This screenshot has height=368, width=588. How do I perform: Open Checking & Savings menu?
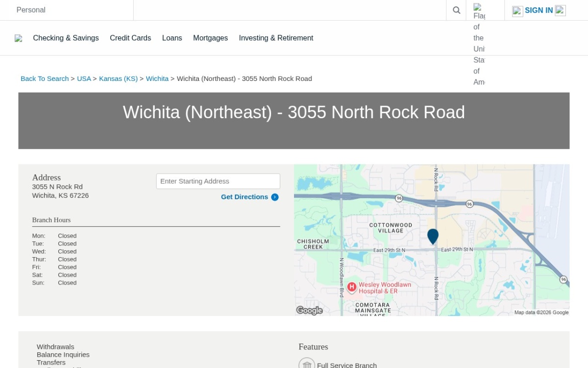click(66, 38)
